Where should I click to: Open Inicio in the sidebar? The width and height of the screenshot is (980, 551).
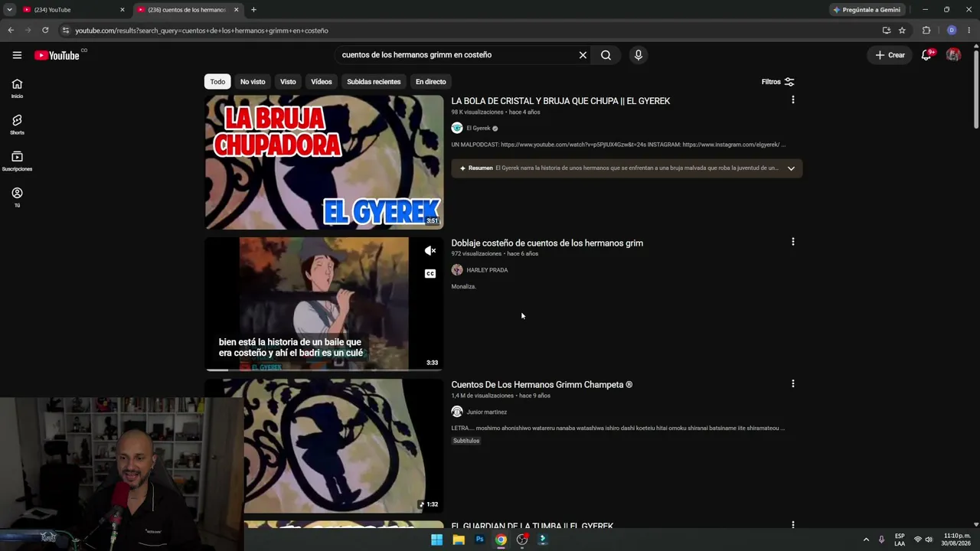17,89
